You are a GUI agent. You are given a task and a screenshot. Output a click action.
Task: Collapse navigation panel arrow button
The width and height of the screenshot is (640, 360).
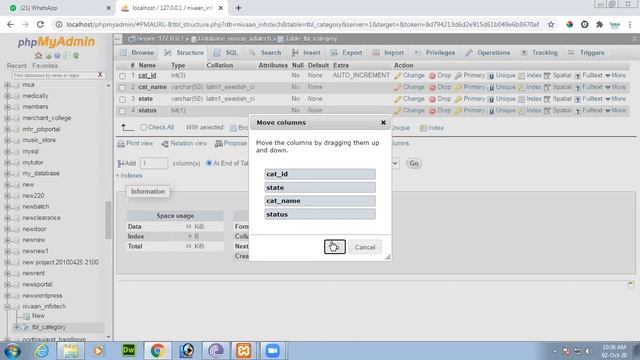pos(118,39)
